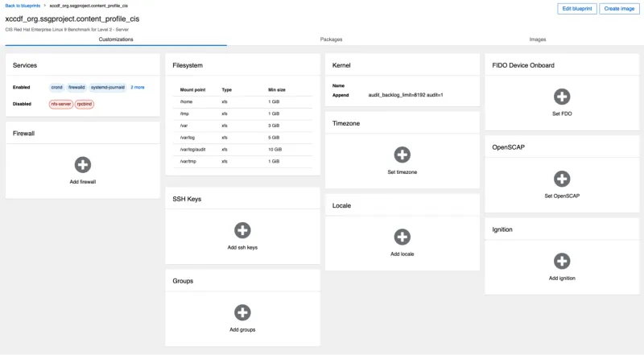644x355 pixels.
Task: Click the /var/log/audit mount point cell
Action: tap(192, 150)
